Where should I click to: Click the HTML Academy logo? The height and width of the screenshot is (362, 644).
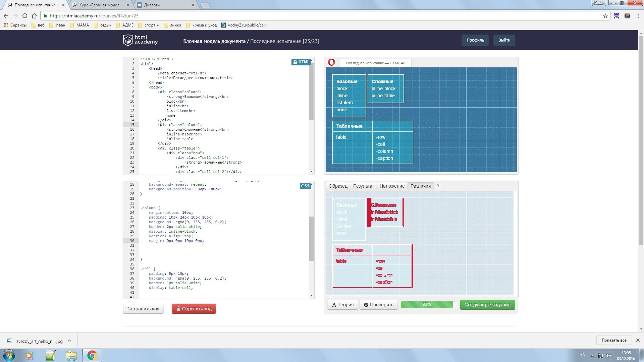point(140,40)
